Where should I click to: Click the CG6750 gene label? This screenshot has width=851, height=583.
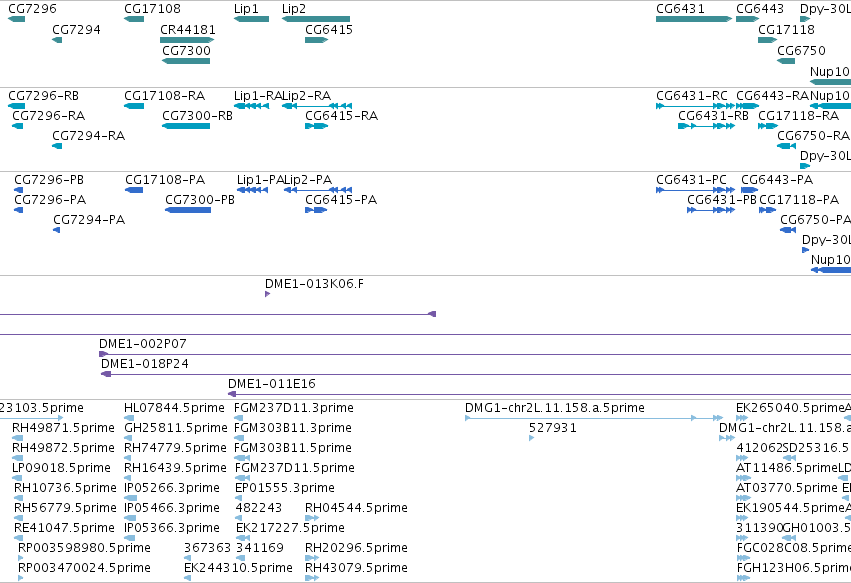point(802,50)
